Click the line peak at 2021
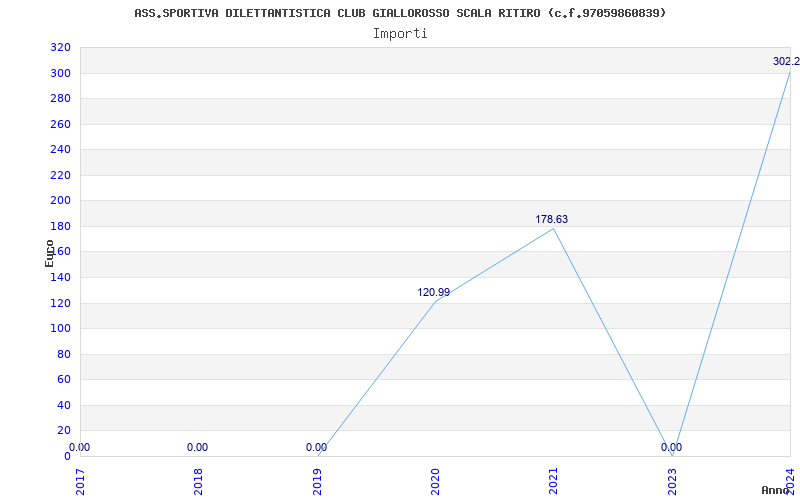Screen dimensions: 800x500 click(554, 228)
